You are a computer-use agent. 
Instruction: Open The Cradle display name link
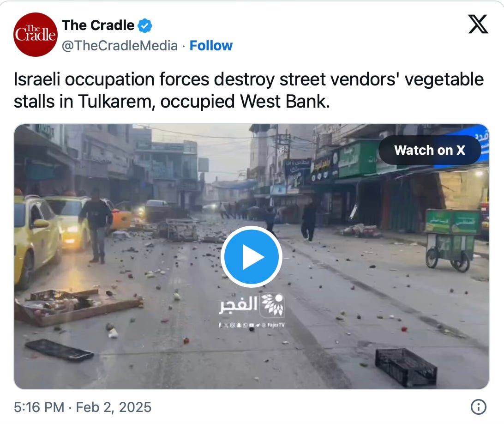[x=98, y=25]
